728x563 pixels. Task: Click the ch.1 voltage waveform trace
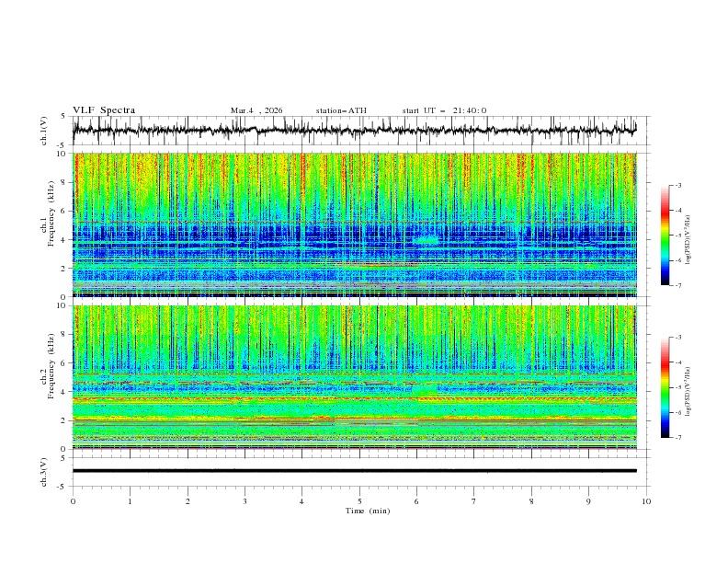tap(354, 131)
